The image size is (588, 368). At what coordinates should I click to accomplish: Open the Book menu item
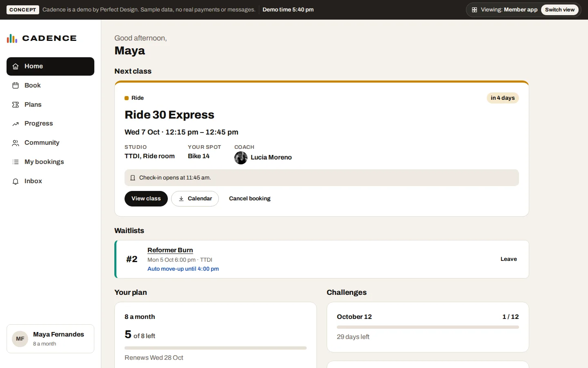tap(50, 85)
